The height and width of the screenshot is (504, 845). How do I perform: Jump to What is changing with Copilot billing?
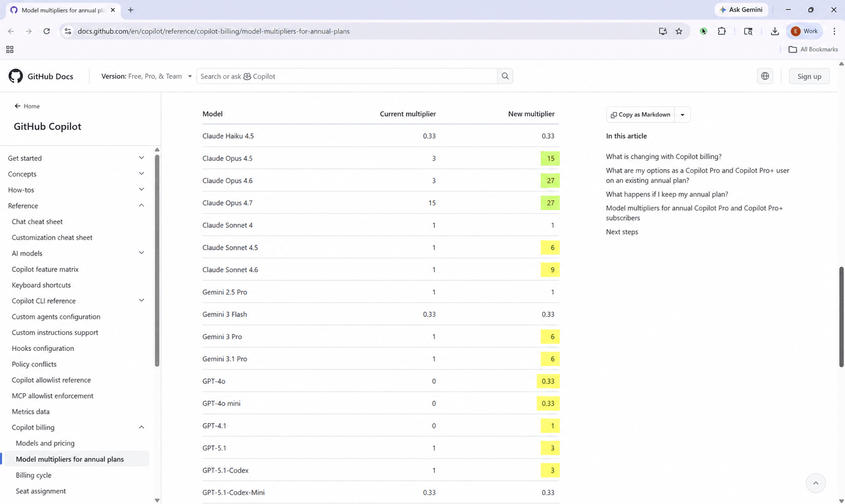663,156
